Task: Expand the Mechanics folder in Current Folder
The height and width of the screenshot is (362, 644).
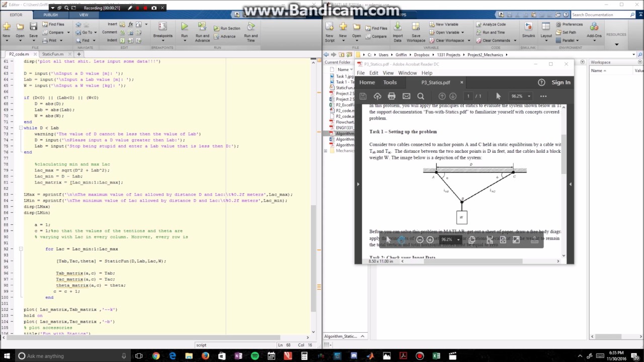Action: [326, 151]
